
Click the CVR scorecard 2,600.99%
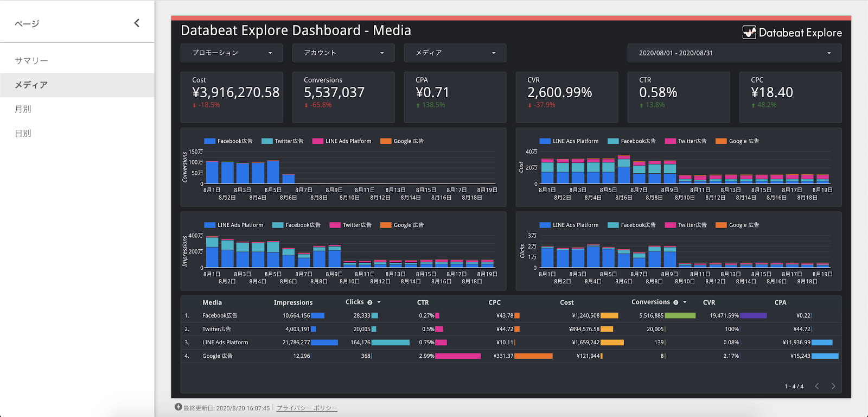point(567,97)
